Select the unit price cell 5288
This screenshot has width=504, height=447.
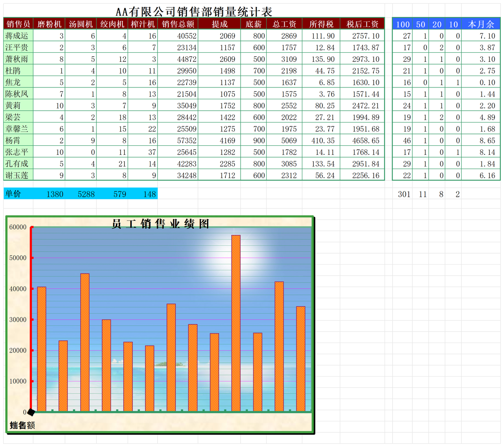point(86,194)
